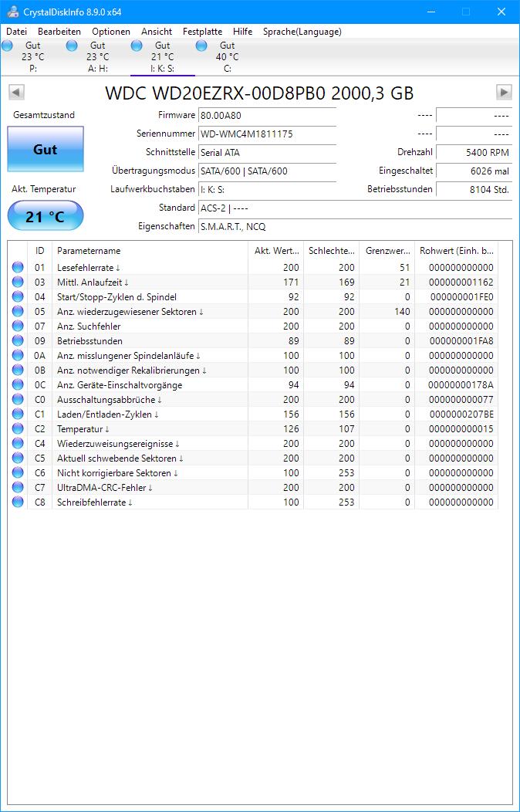Click the status orb in the Temperatur attribute row
Screen dimensions: 520x812
pyautogui.click(x=18, y=429)
